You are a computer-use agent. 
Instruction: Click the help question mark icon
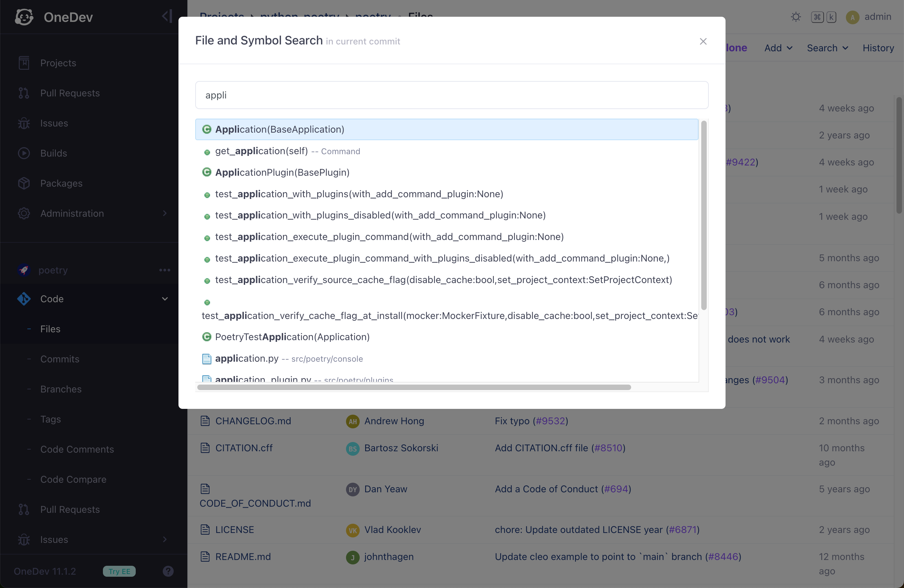(x=168, y=571)
